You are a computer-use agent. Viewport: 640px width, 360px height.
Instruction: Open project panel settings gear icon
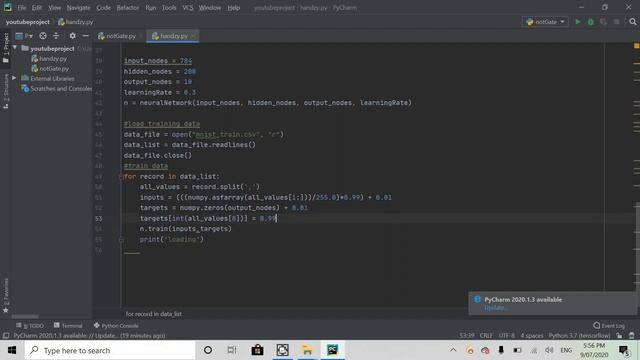pyautogui.click(x=72, y=36)
